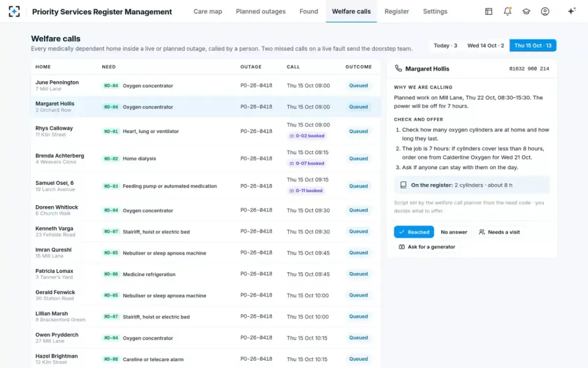
Task: Click Careline or telecare alarm text
Action: point(153,359)
